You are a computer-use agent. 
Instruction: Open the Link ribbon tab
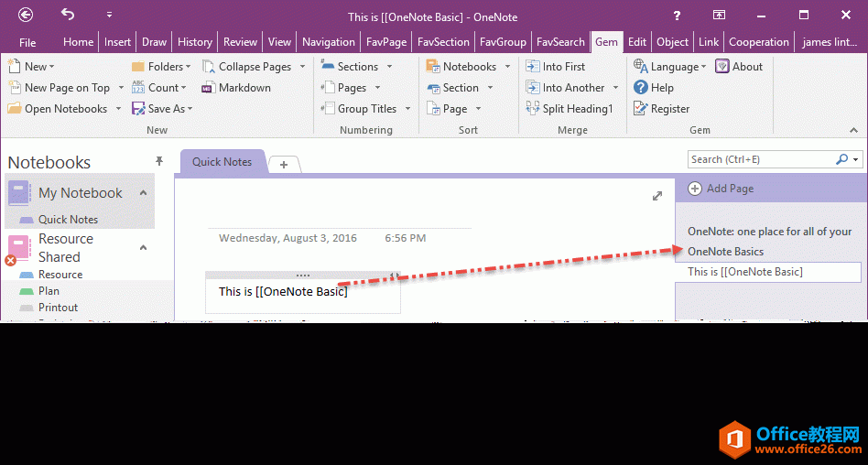[x=709, y=42]
